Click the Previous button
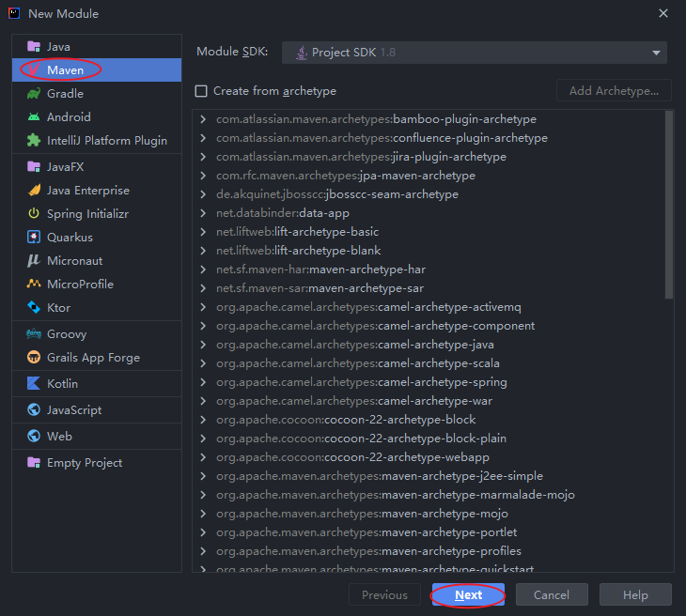The height and width of the screenshot is (616, 686). (x=384, y=594)
